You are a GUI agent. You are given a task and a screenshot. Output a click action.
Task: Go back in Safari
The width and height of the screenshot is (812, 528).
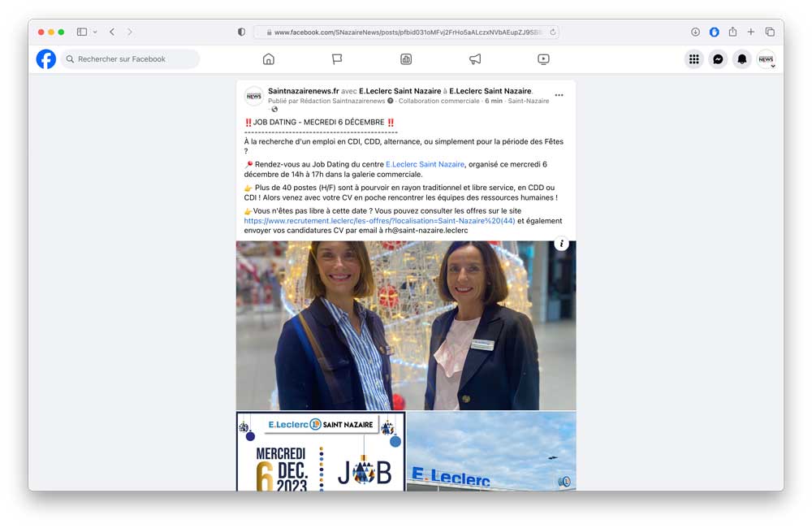(x=112, y=32)
